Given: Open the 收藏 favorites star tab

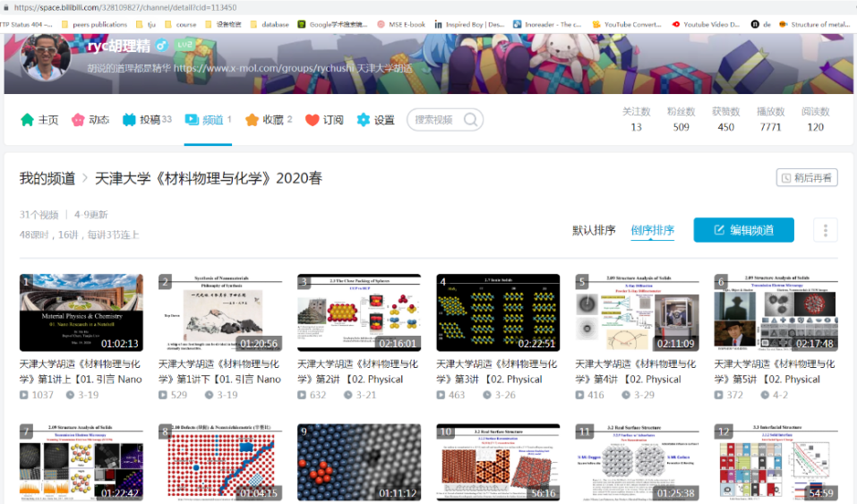Looking at the screenshot, I should tap(269, 120).
